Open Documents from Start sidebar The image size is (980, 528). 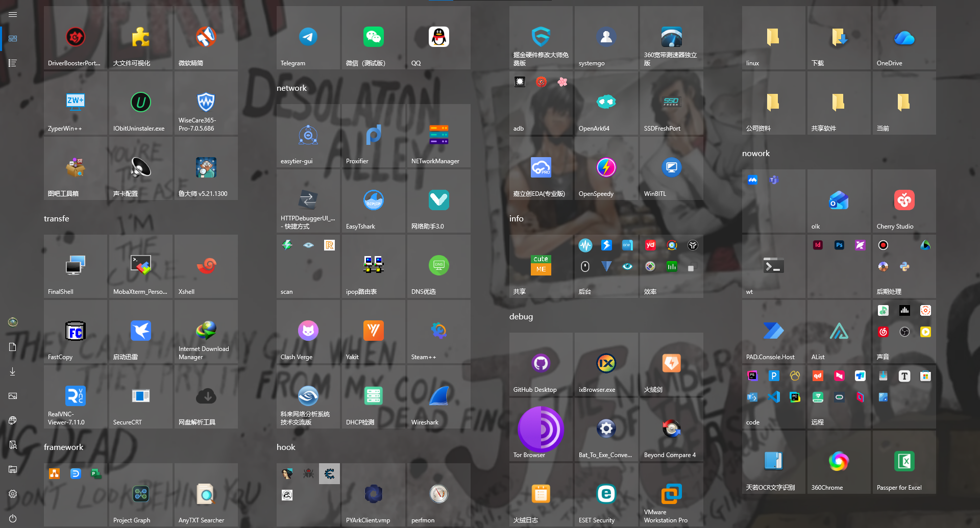tap(13, 347)
